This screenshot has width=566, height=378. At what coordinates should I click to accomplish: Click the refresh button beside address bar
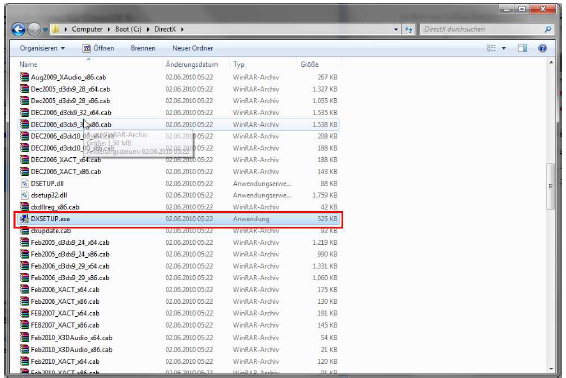click(409, 29)
